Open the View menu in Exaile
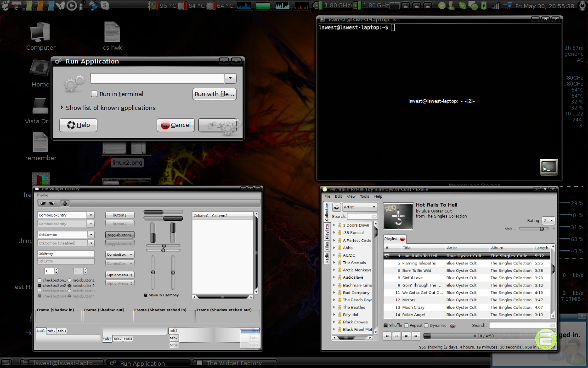Image resolution: width=588 pixels, height=368 pixels. pos(351,196)
